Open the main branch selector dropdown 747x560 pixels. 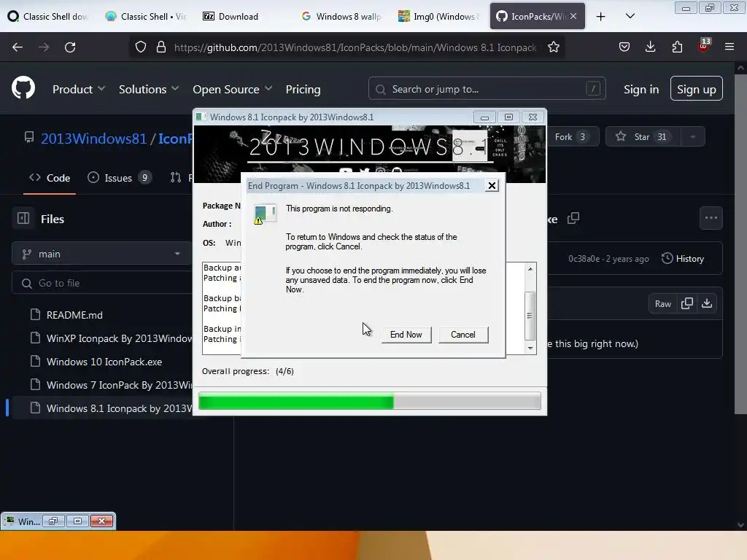(102, 254)
